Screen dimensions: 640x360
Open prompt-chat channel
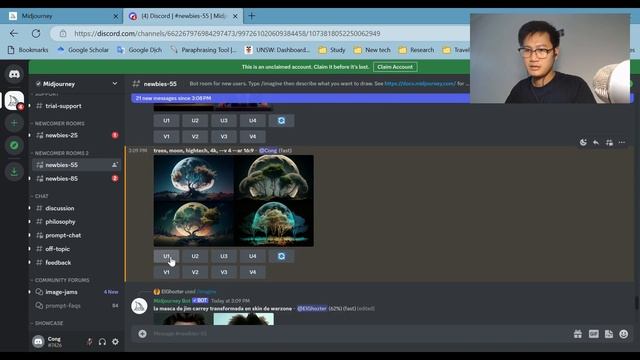click(76, 236)
